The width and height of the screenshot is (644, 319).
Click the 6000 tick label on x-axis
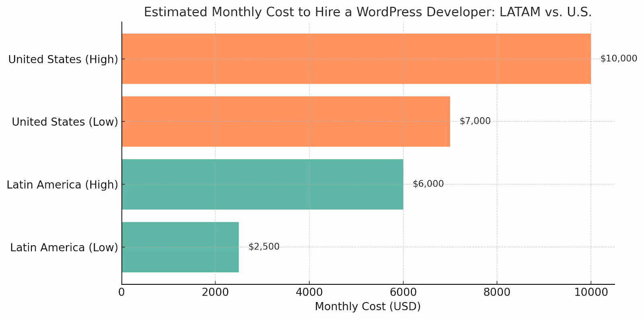coord(403,292)
